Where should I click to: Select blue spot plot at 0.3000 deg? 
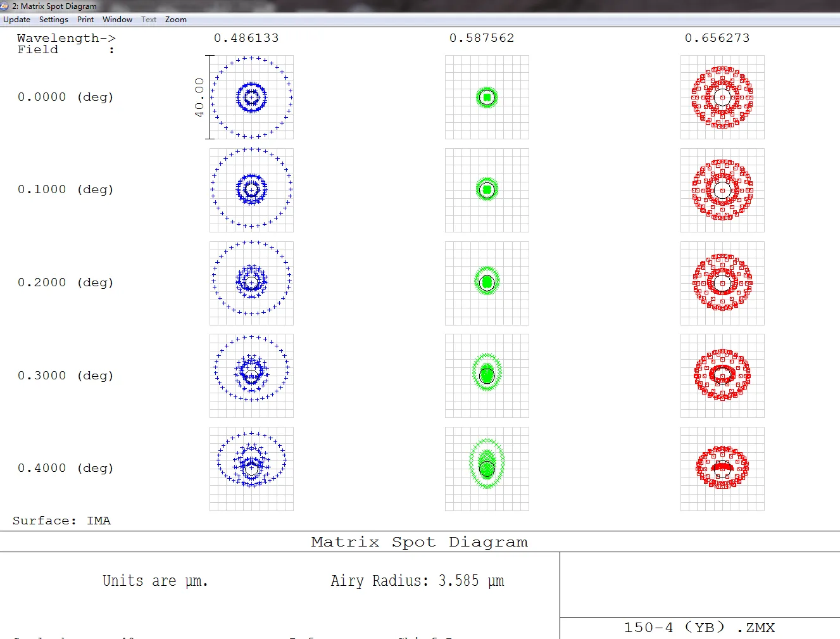251,376
